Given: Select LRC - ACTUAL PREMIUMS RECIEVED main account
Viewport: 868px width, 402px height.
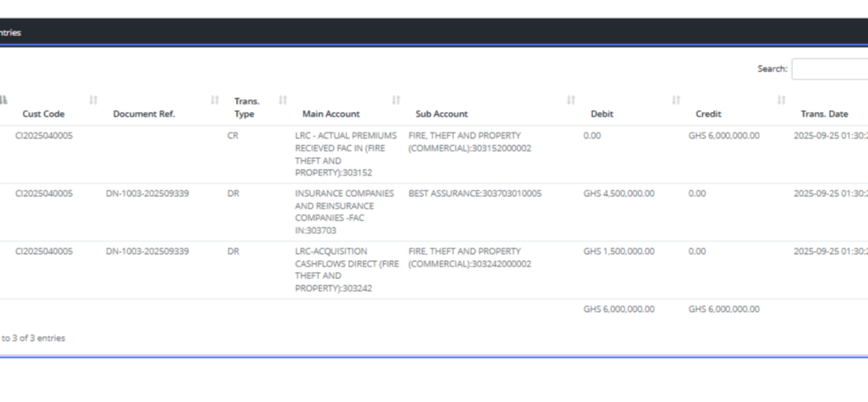Looking at the screenshot, I should click(x=345, y=154).
